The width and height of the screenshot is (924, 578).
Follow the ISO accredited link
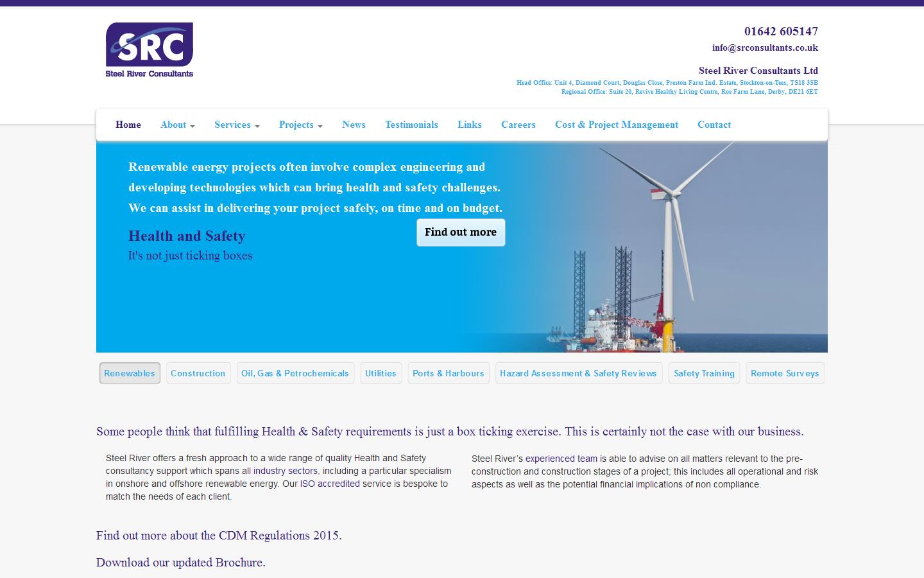click(329, 484)
